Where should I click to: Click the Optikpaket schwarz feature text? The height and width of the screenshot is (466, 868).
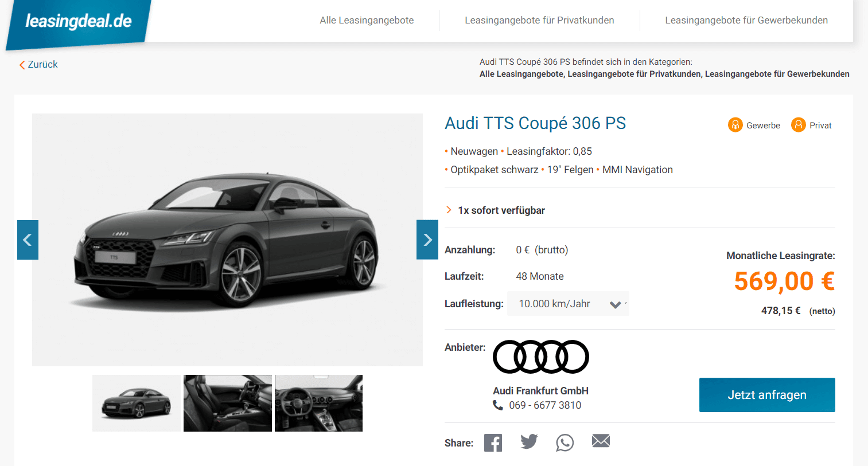(495, 170)
